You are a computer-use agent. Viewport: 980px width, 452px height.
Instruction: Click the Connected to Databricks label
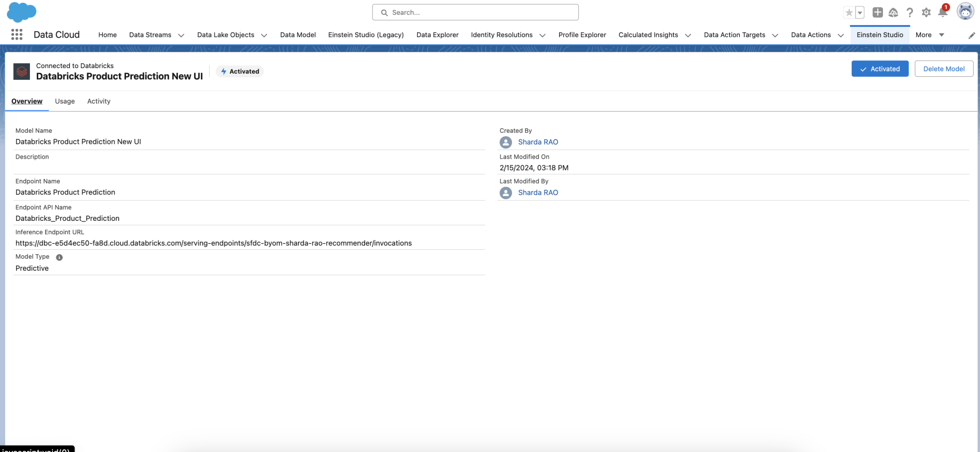click(x=75, y=66)
